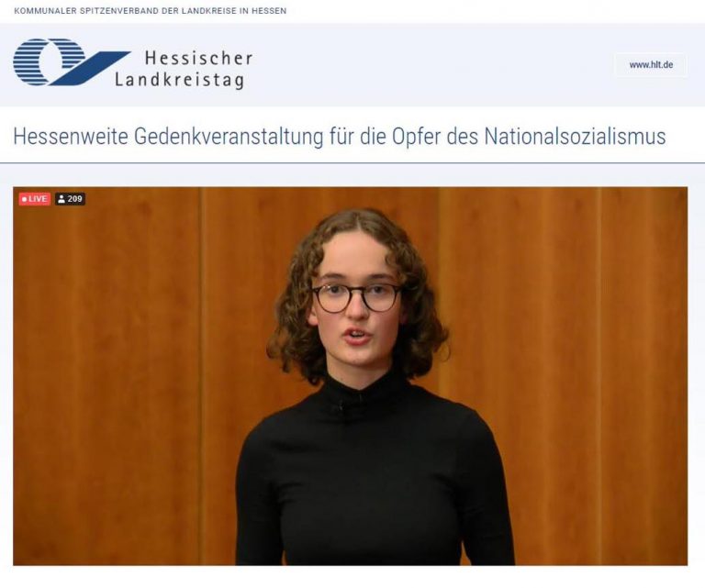Click the 209 viewer count number
Screen dimensions: 705x588
pyautogui.click(x=75, y=199)
